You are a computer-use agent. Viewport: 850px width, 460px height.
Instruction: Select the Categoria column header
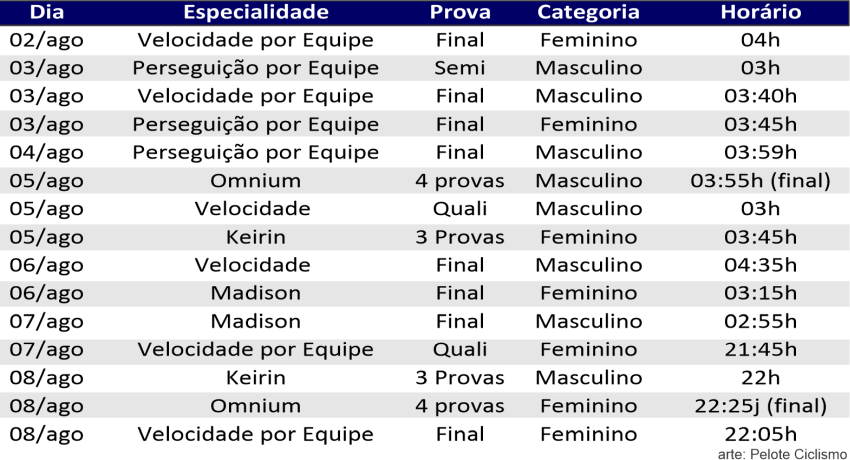(x=588, y=13)
